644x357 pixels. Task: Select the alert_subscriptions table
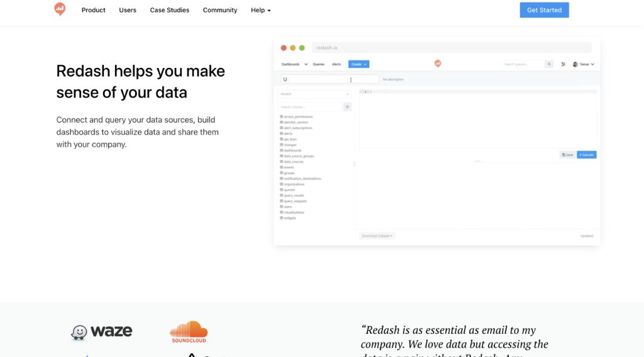pos(296,128)
